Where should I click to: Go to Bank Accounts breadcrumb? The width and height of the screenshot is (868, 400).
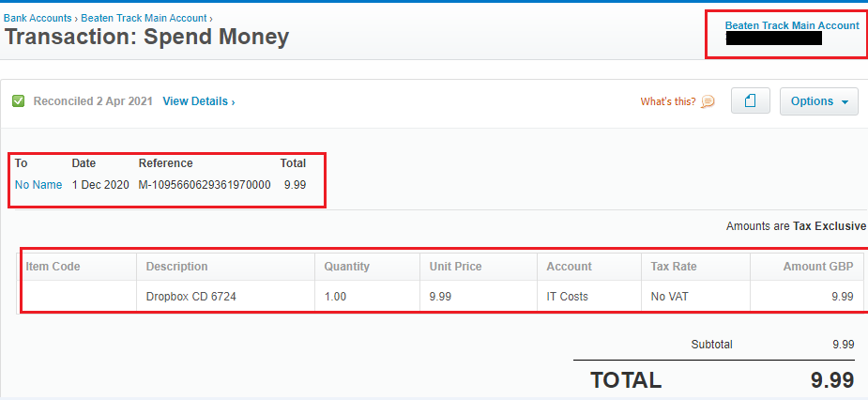[x=36, y=18]
